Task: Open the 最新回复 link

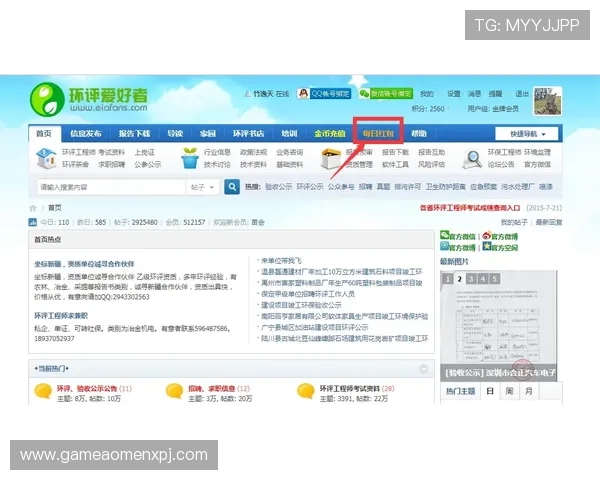Action: (x=549, y=222)
